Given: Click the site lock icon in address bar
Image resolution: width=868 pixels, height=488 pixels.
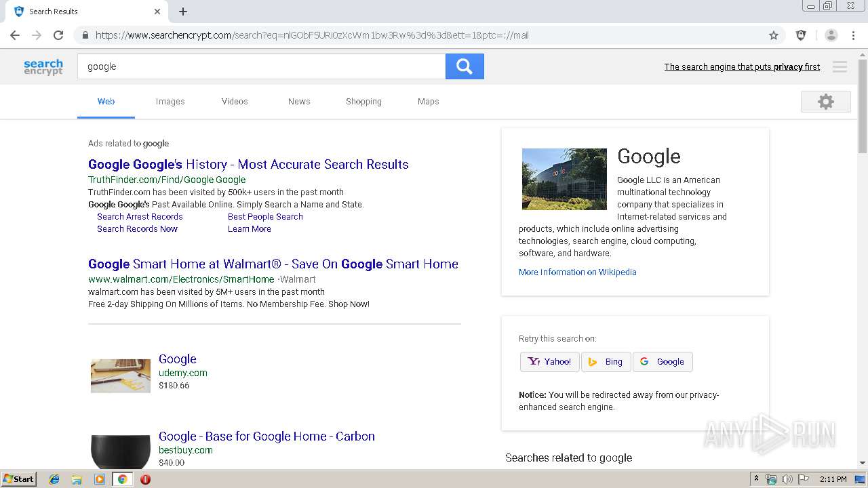Looking at the screenshot, I should tap(85, 35).
